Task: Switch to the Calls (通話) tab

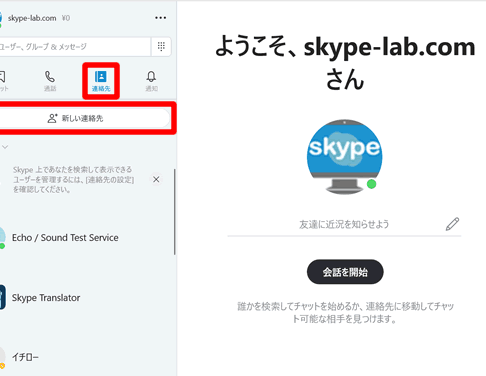Action: [x=50, y=81]
